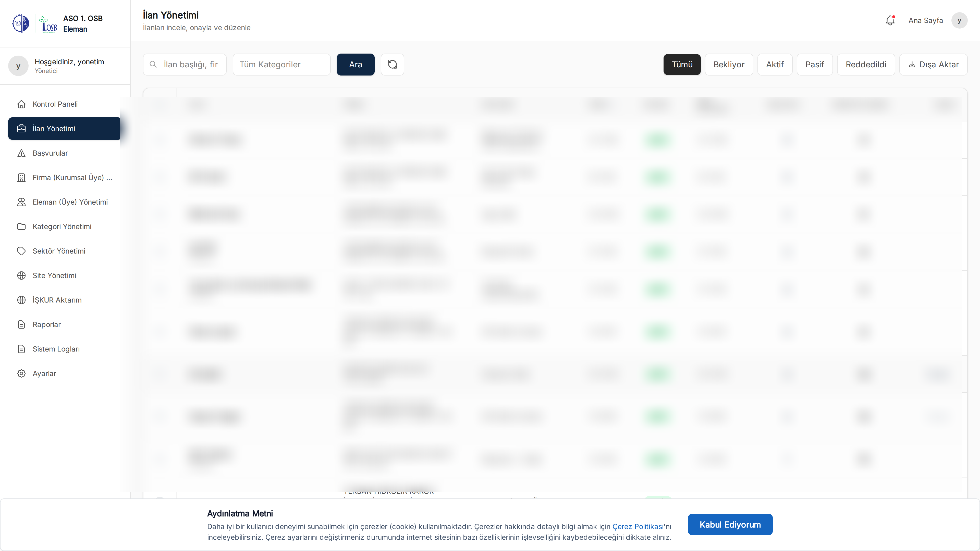Go to Eleman (Üye) Yönetimi

(x=70, y=202)
